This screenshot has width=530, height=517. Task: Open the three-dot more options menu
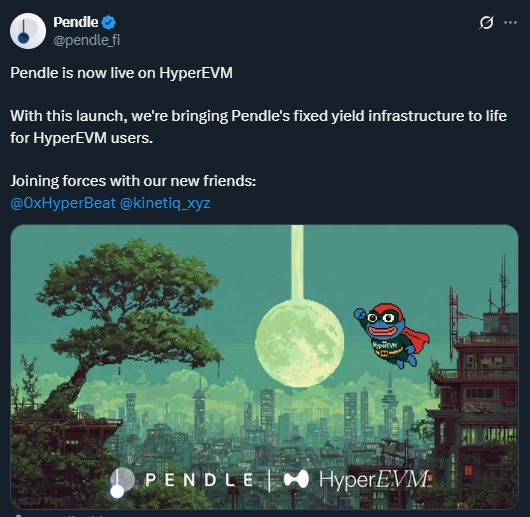pos(510,23)
